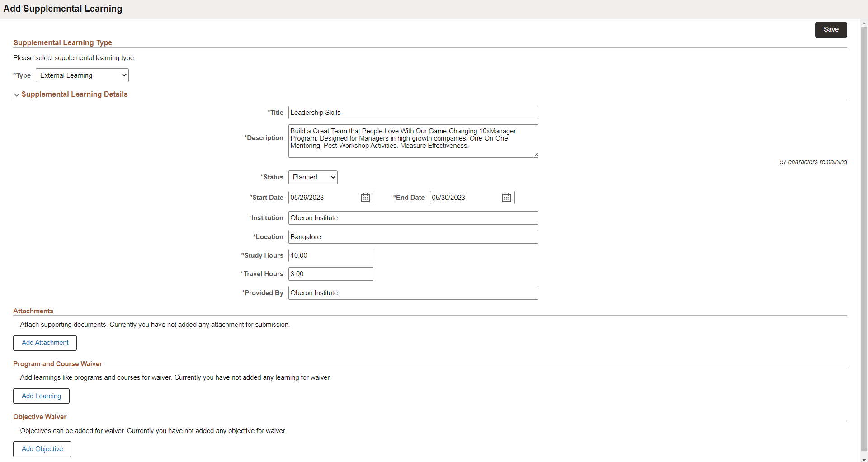Click the vertical scrollbar thumb
The width and height of the screenshot is (868, 462).
tap(864, 238)
